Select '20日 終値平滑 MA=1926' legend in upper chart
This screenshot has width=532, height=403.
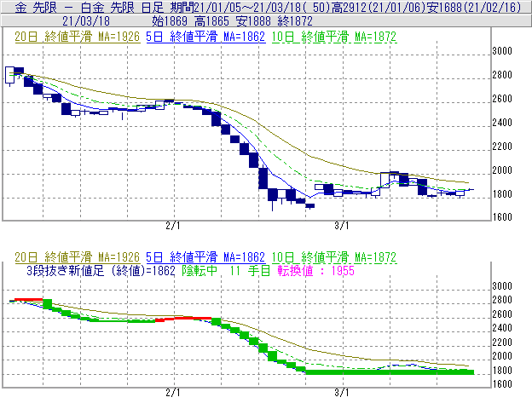coord(78,37)
